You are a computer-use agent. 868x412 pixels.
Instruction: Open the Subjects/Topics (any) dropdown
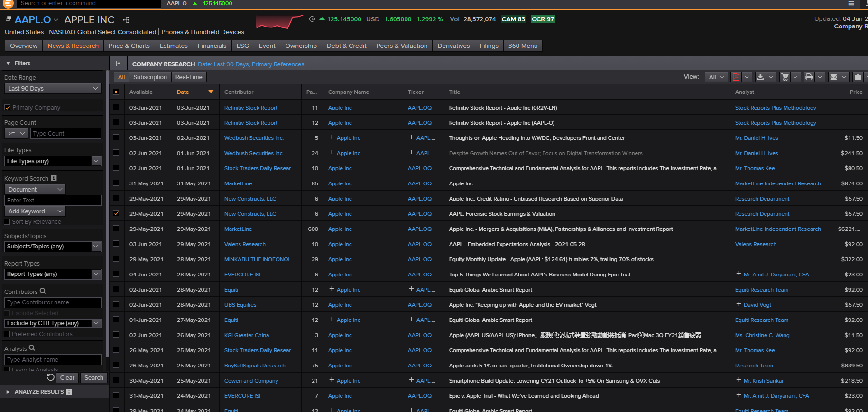pyautogui.click(x=53, y=247)
